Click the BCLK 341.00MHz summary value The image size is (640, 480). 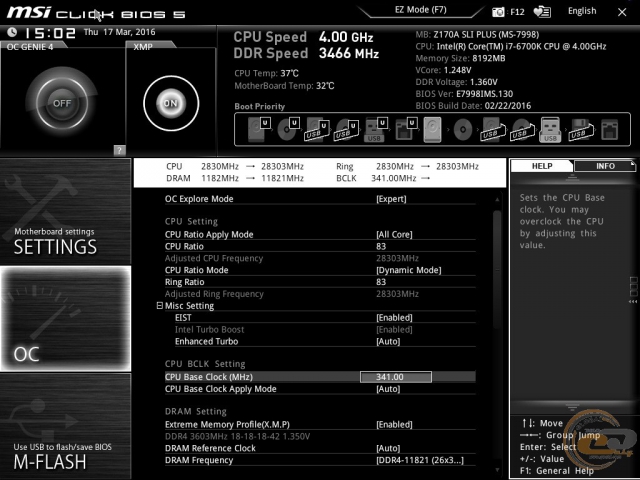pyautogui.click(x=393, y=178)
